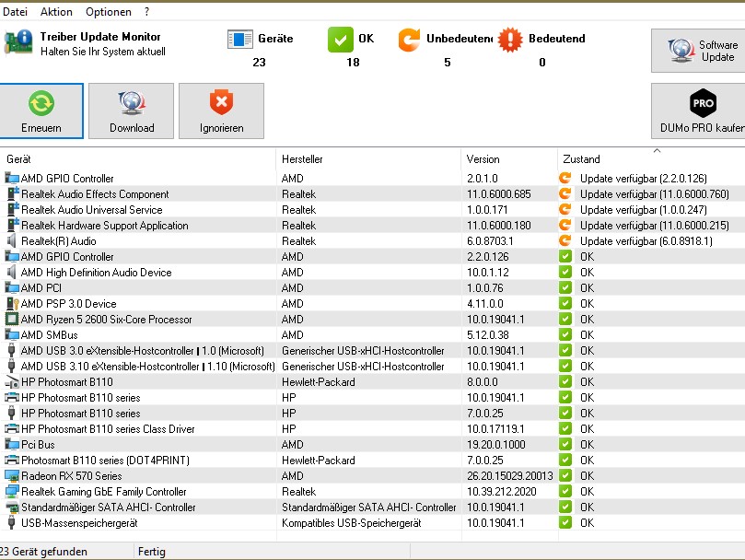Click green OK icon for AMD SMBus row
The image size is (745, 560).
[565, 335]
